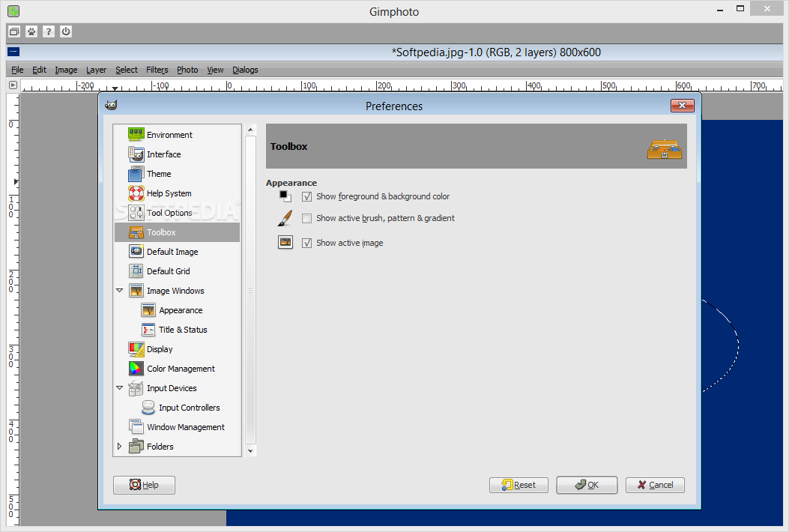Click the Reset button
This screenshot has height=532, width=789.
pyautogui.click(x=519, y=485)
